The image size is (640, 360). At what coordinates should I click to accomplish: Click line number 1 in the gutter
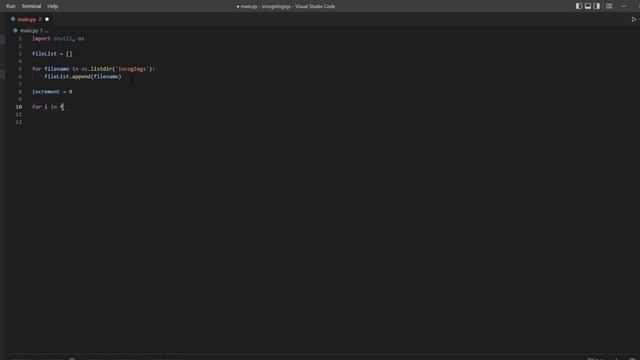[x=20, y=39]
